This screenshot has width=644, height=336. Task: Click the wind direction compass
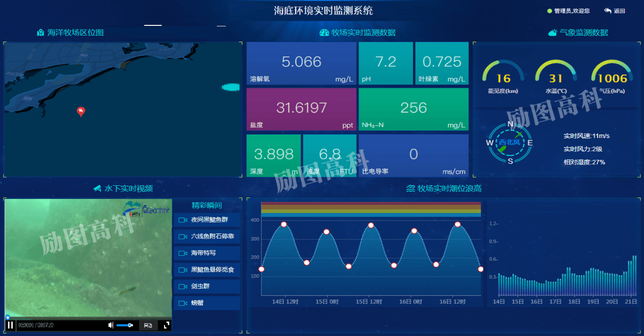click(510, 143)
